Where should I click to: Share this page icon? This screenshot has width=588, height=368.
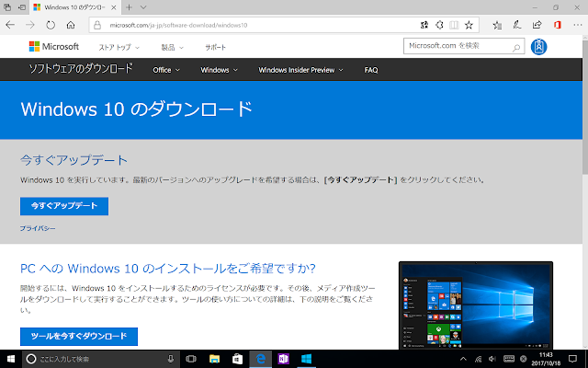tap(537, 25)
